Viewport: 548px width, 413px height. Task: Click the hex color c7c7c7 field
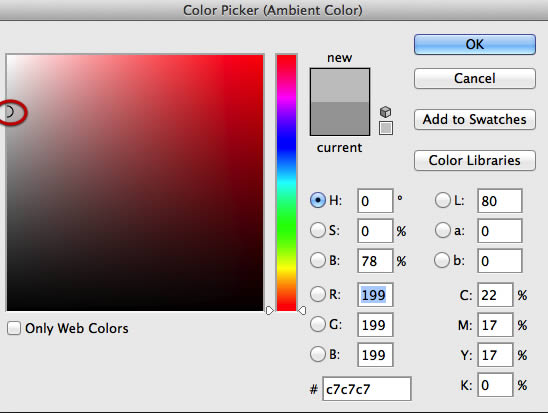(x=367, y=389)
